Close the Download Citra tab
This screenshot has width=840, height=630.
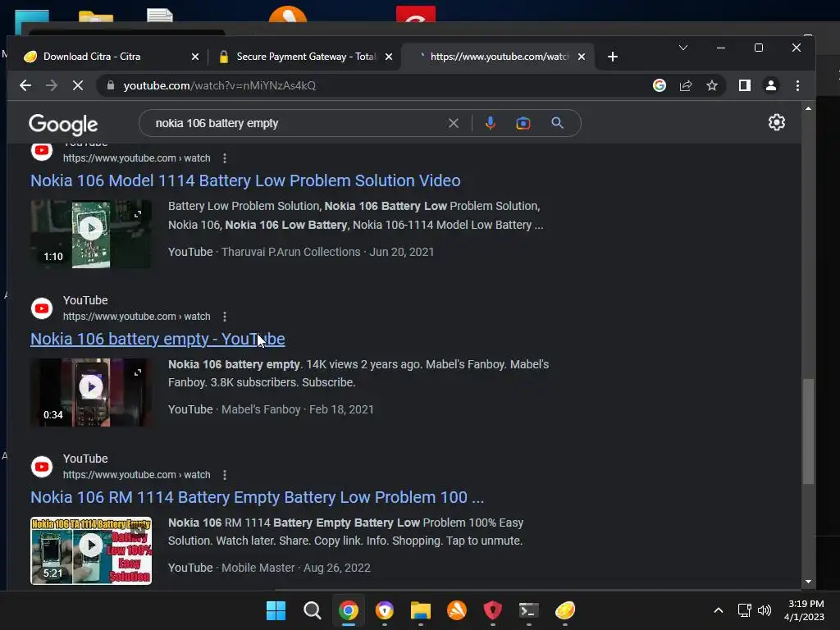pyautogui.click(x=195, y=57)
